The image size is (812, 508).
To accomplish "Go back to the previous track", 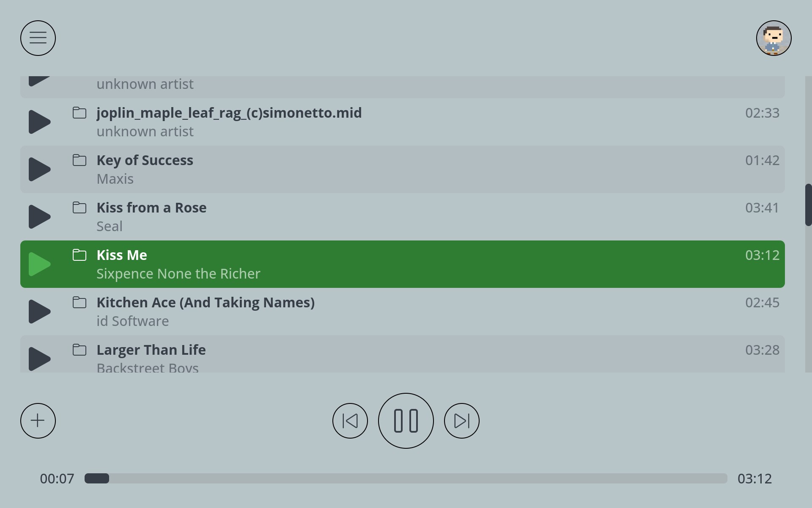I will [350, 421].
